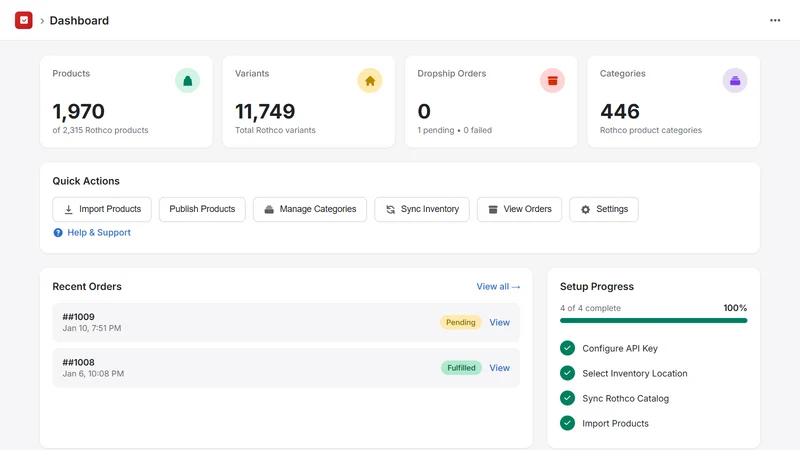
Task: Click the Setup Progress bar
Action: click(654, 320)
